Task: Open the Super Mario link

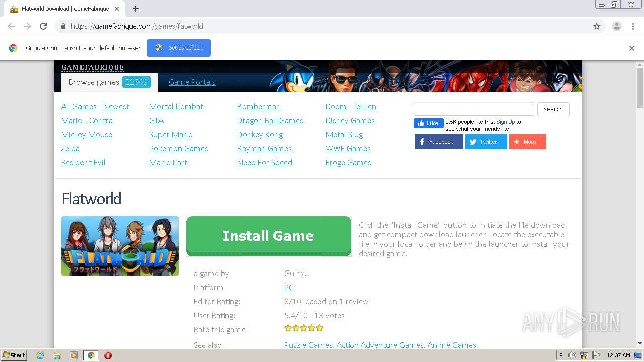Action: (x=171, y=135)
